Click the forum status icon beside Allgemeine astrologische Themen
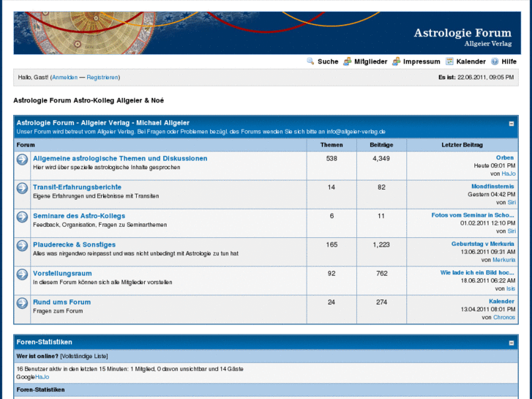532x399 pixels. point(23,160)
